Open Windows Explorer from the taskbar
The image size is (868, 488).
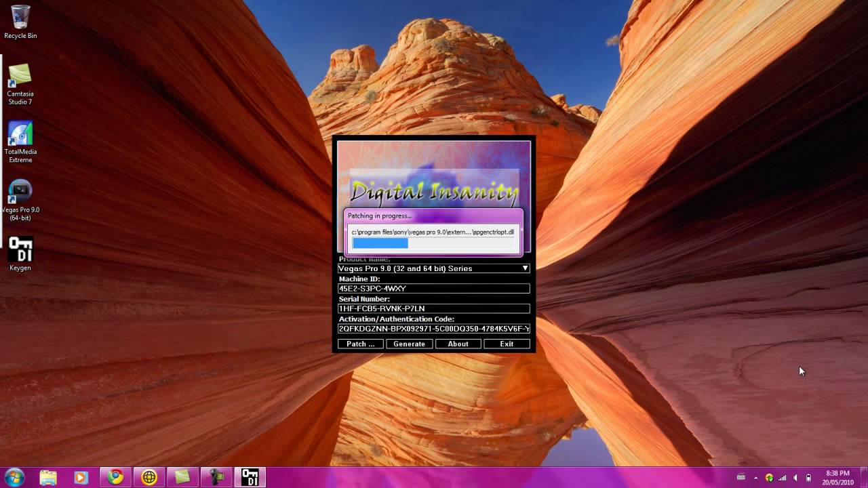pyautogui.click(x=48, y=477)
